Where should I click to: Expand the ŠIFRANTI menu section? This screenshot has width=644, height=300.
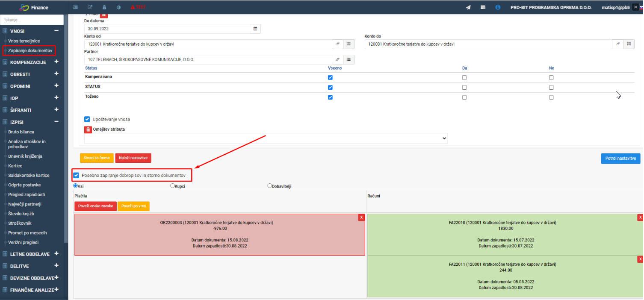point(56,110)
